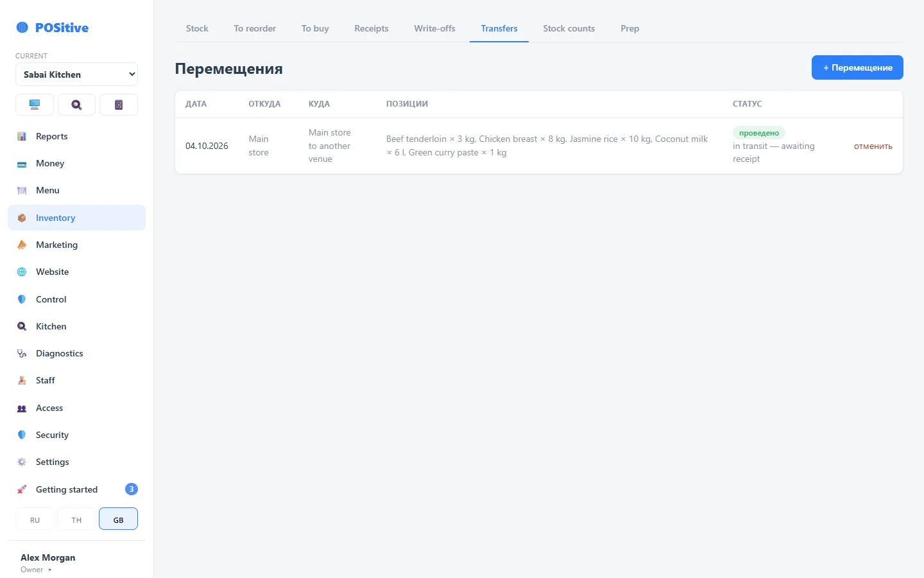Screen dimensions: 924x578
Task: Open the To reorder tab
Action: tap(255, 28)
